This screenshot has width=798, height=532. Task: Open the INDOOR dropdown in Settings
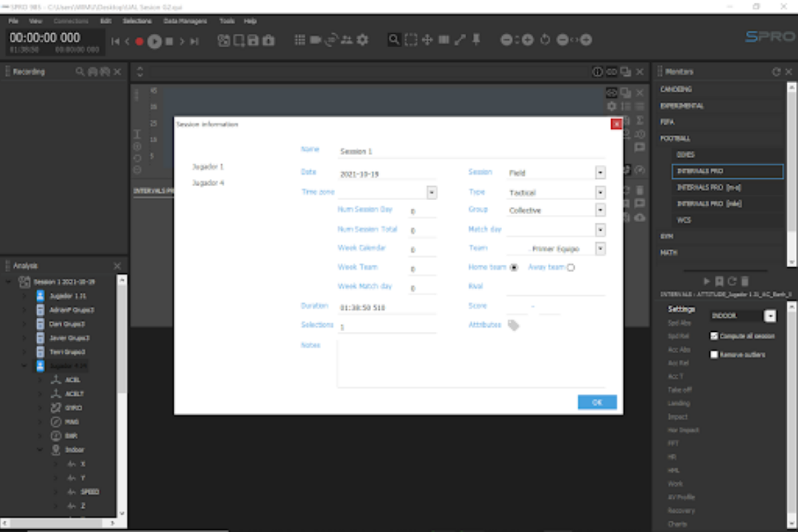click(771, 316)
